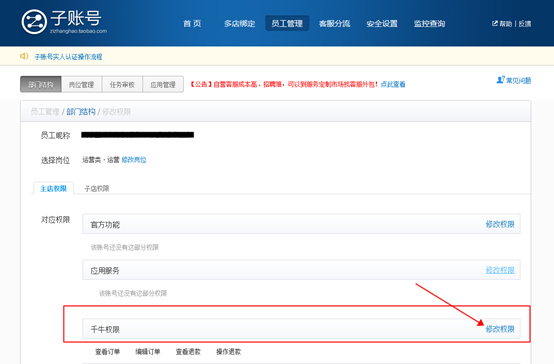Click 员工管理 in the breadcrumb
The image size is (554, 364).
coord(45,112)
